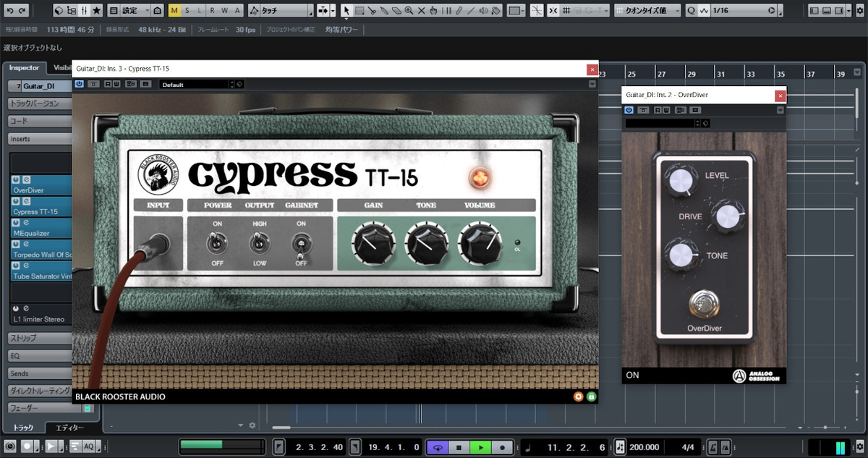Toggle the metronome click in transport

[x=713, y=447]
